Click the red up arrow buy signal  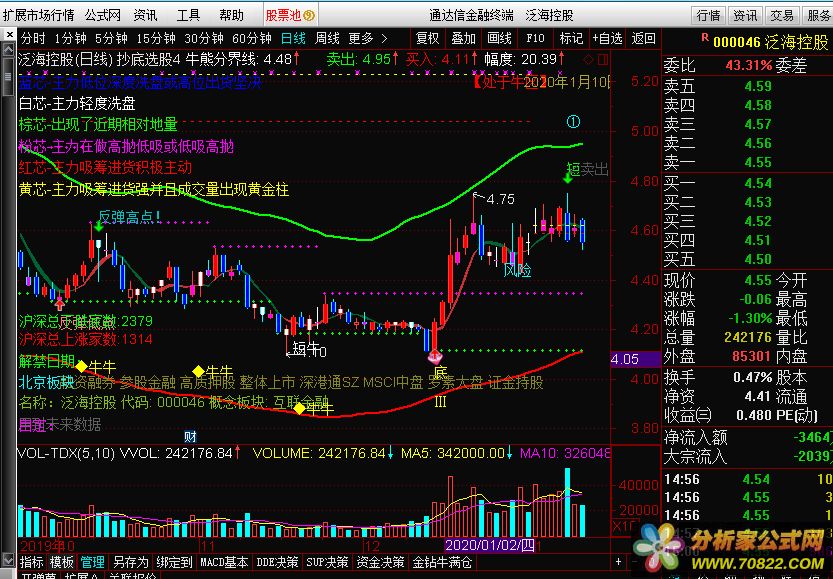pos(60,304)
